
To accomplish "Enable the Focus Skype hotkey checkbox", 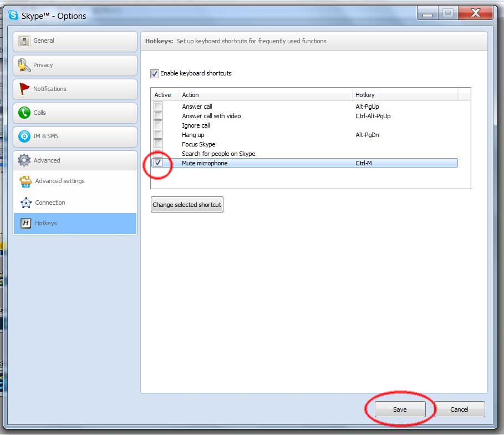I will [158, 144].
